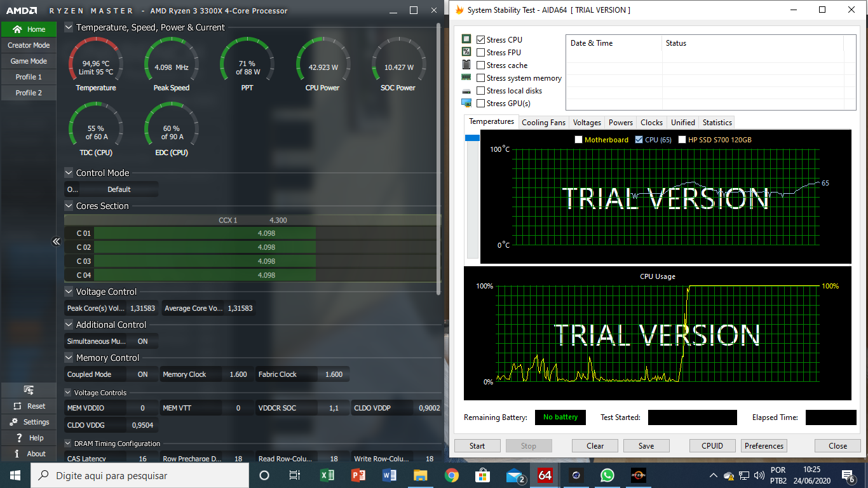The height and width of the screenshot is (488, 868).
Task: Switch to Powers tab
Action: [620, 123]
